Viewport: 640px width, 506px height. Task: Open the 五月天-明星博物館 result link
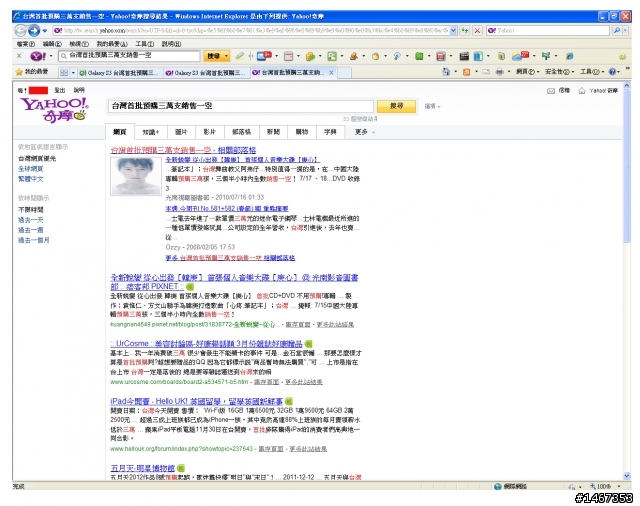pyautogui.click(x=142, y=468)
